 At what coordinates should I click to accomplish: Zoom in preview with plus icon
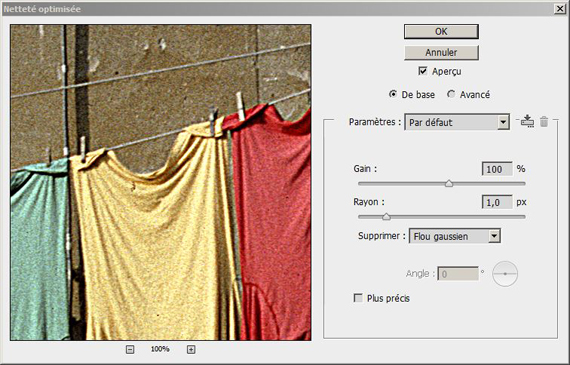pos(191,349)
